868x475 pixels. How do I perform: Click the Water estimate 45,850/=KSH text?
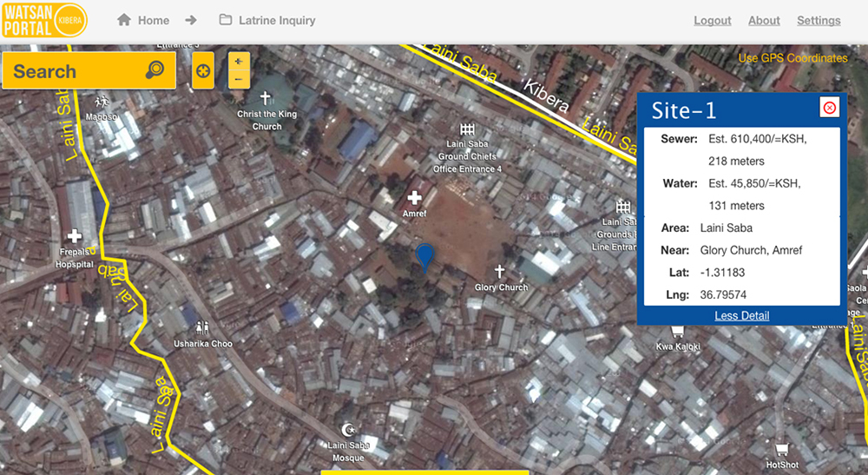tap(754, 183)
